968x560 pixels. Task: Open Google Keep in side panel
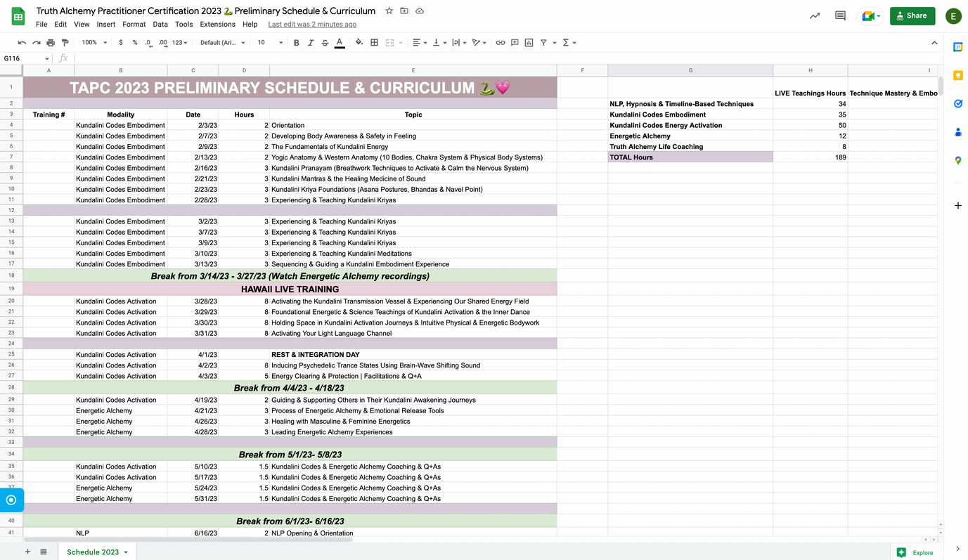[x=957, y=75]
